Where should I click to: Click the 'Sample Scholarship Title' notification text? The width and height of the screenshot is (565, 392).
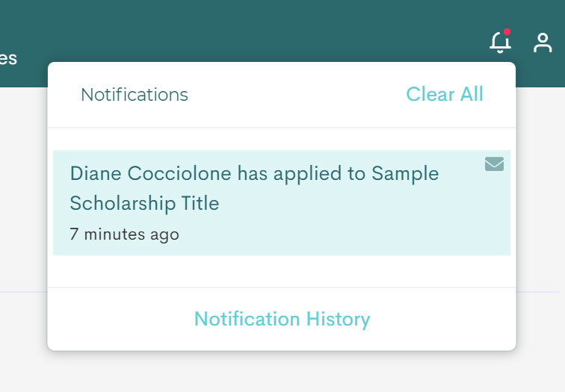pos(254,188)
